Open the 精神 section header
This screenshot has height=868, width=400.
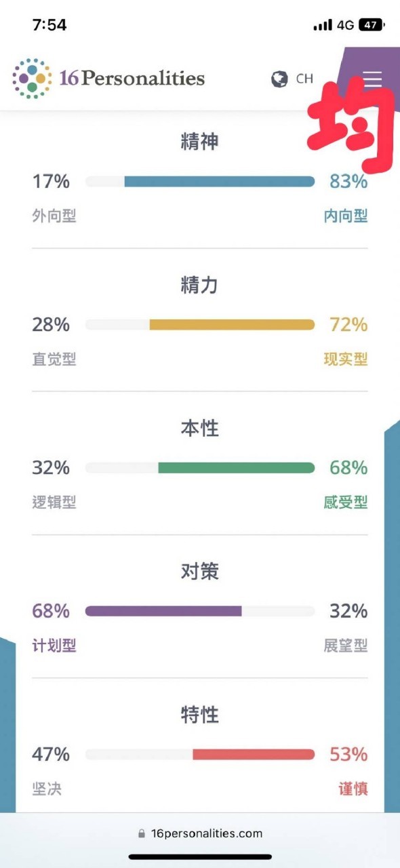[x=200, y=141]
